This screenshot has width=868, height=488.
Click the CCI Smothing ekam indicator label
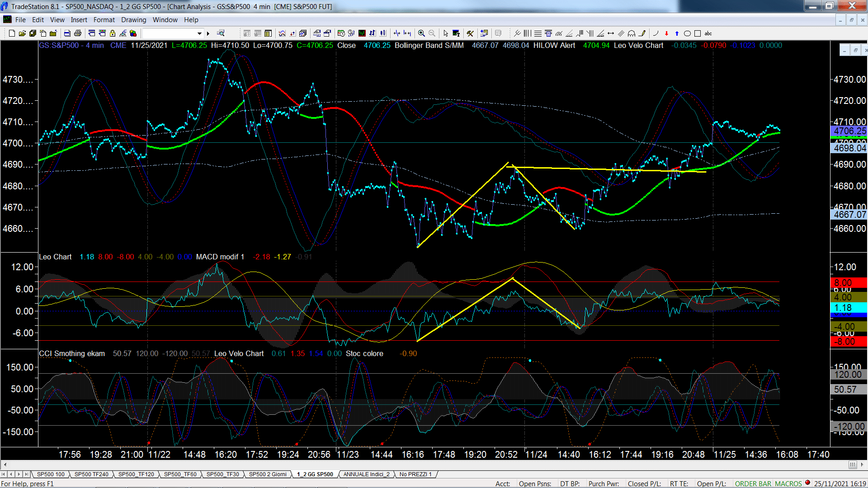coord(72,354)
